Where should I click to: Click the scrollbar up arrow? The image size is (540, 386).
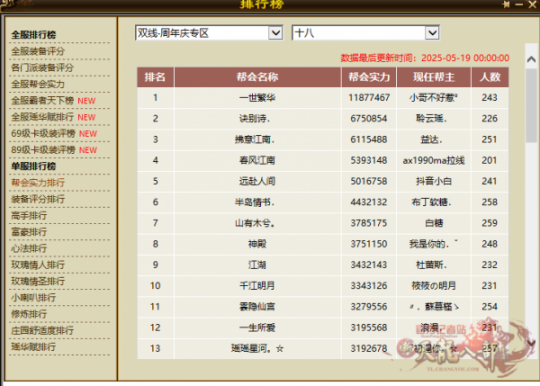tap(531, 59)
